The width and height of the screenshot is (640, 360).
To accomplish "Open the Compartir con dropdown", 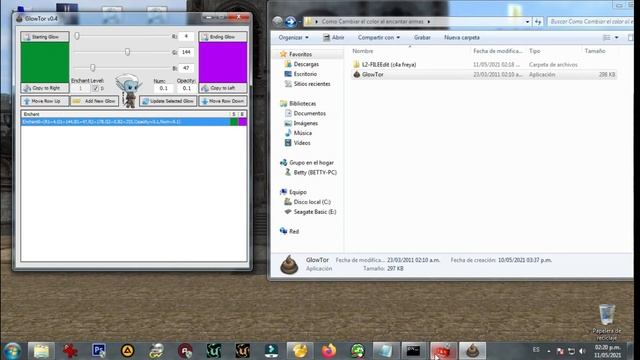I will 379,38.
